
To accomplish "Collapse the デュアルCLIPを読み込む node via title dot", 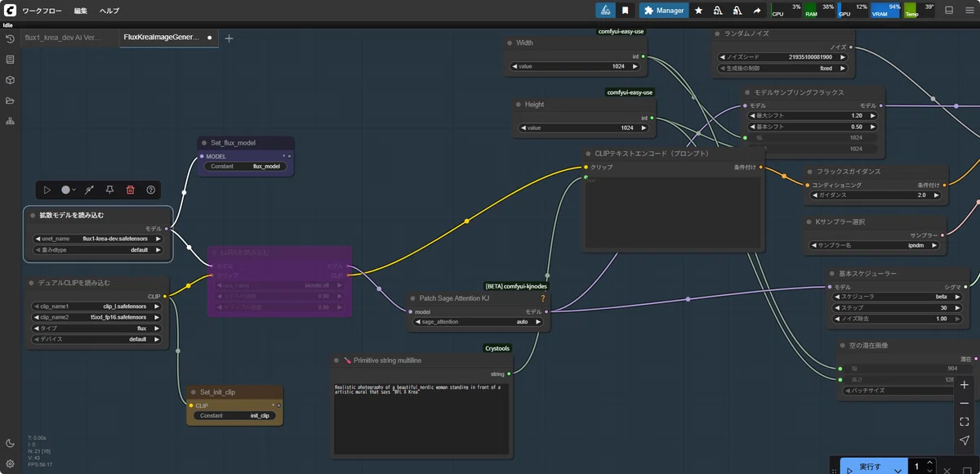I will [x=33, y=283].
